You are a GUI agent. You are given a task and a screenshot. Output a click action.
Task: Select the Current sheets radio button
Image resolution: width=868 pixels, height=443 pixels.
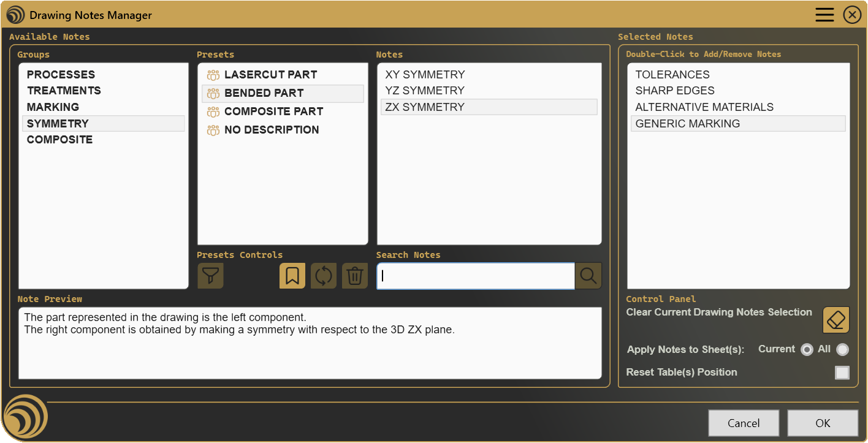pos(807,349)
